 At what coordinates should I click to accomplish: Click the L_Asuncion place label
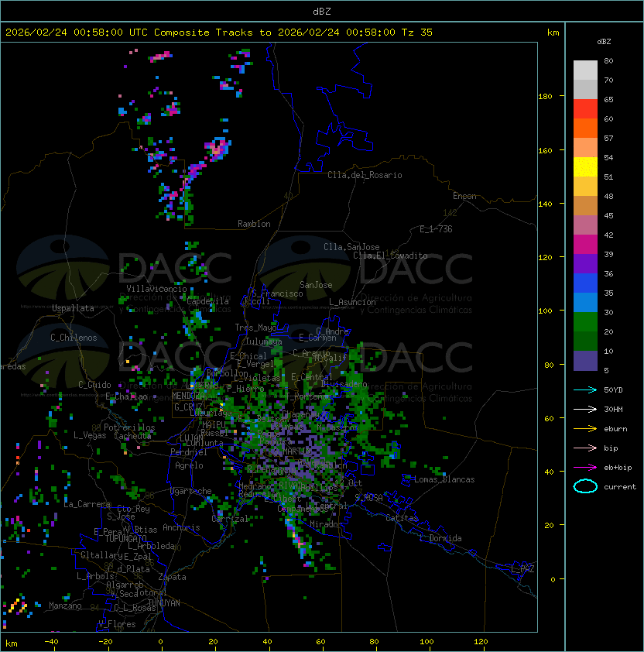(x=352, y=302)
